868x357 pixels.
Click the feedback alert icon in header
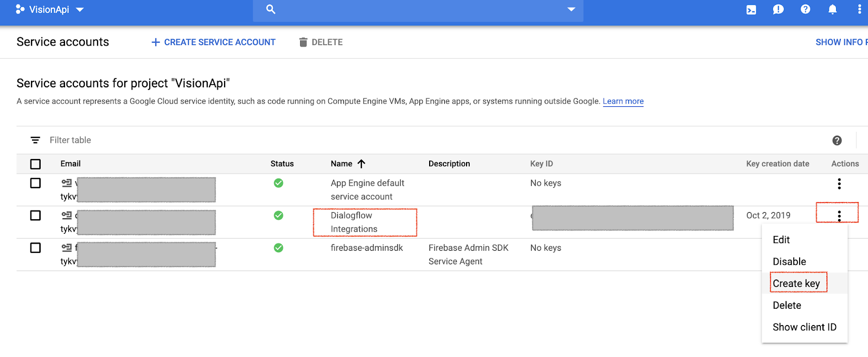point(778,10)
